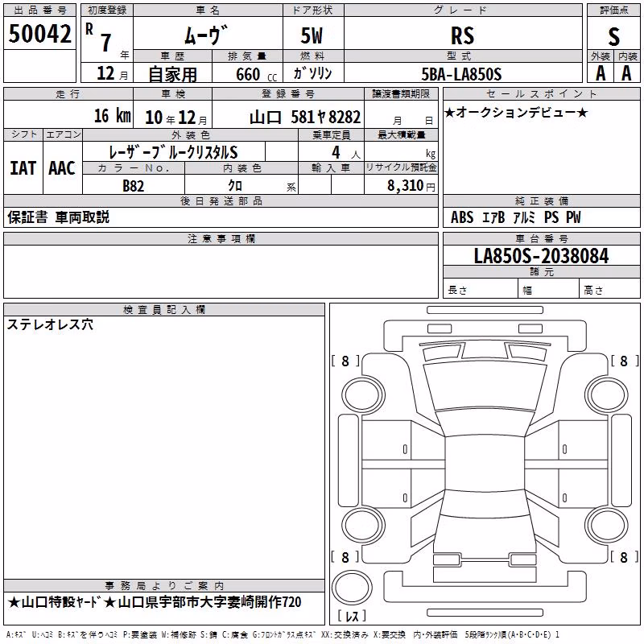Select the car name ムーヴ
The width and height of the screenshot is (644, 644).
tap(207, 35)
